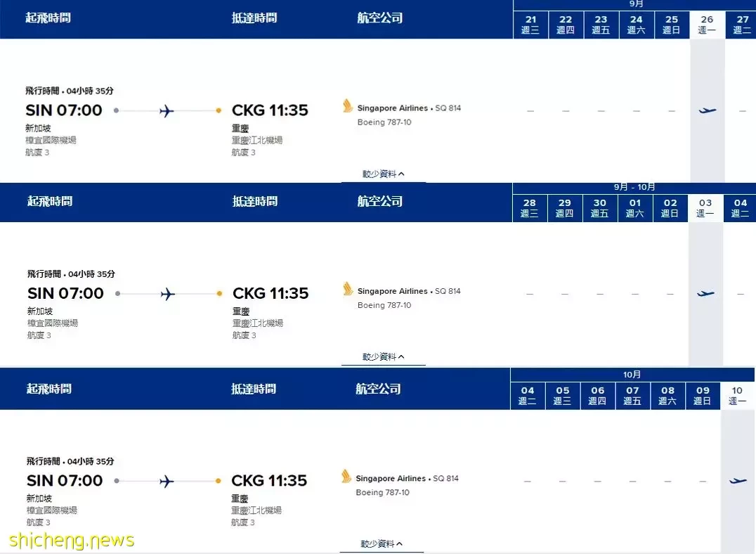Click airplane route icon in first flight row
Image resolution: width=756 pixels, height=554 pixels.
(x=167, y=111)
